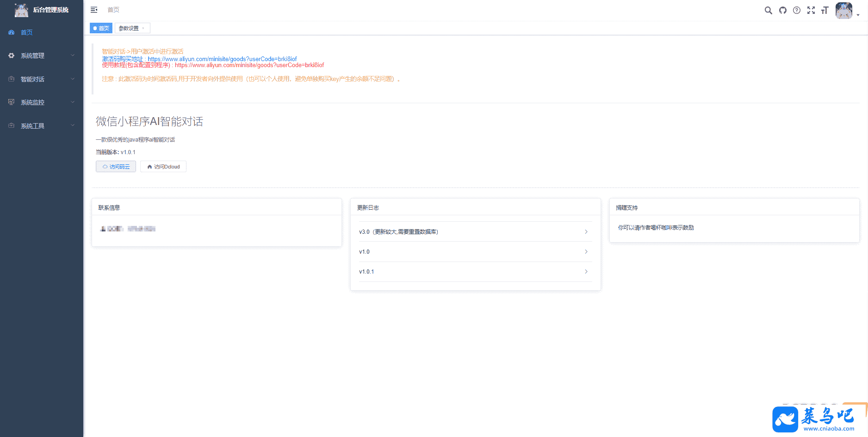Click the 微信小程序AI智能对话 heading

(149, 121)
